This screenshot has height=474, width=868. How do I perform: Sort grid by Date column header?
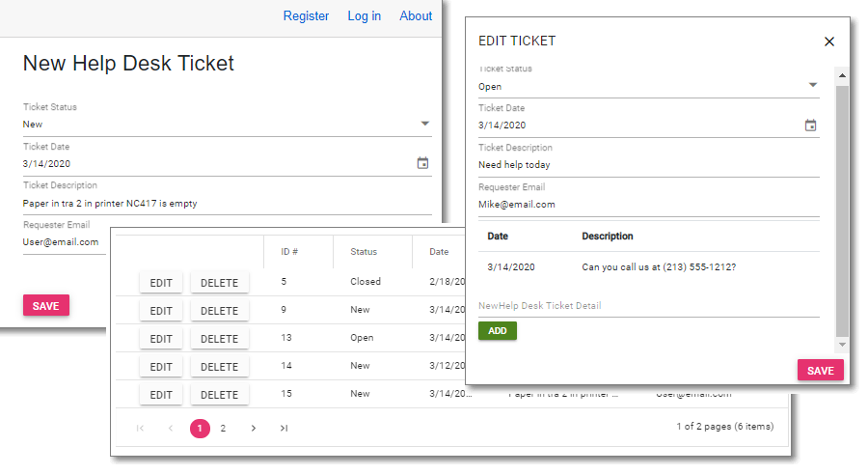(439, 252)
